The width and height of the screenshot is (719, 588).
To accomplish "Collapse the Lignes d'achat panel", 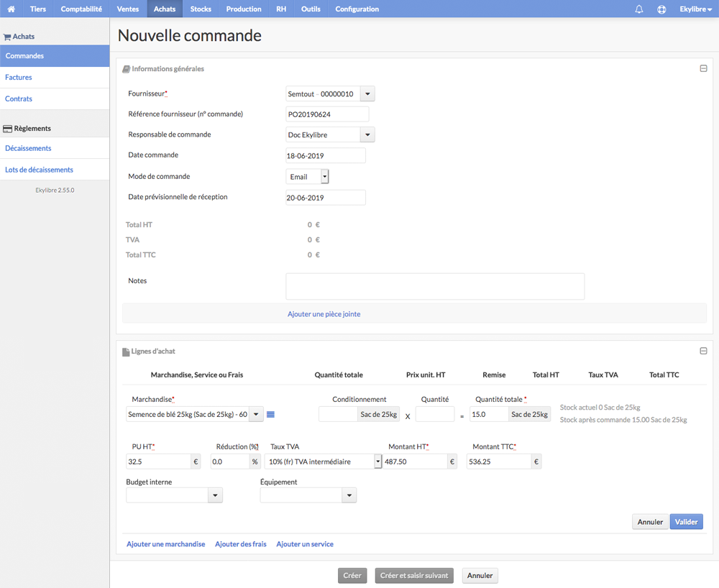I will coord(703,351).
